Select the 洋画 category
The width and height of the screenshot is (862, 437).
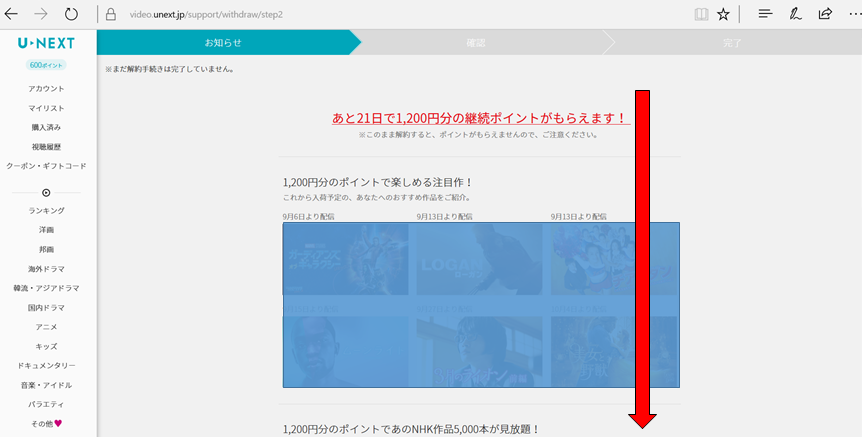click(46, 230)
